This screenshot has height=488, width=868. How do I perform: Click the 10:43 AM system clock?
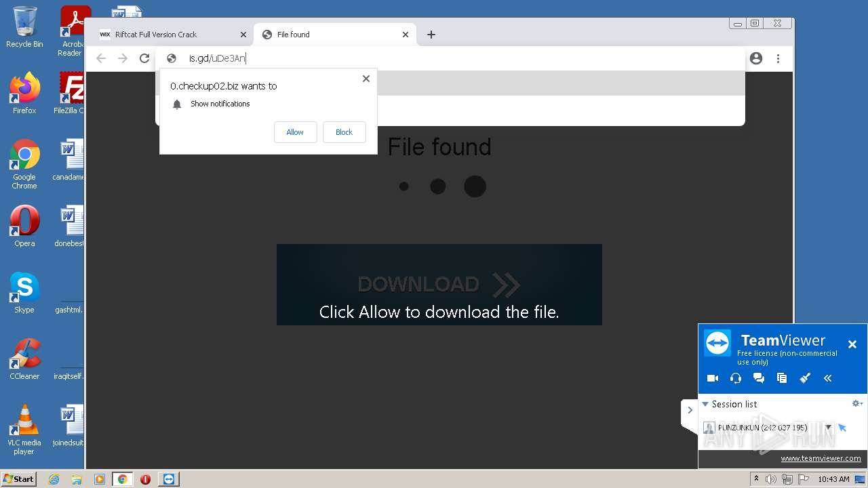[833, 479]
